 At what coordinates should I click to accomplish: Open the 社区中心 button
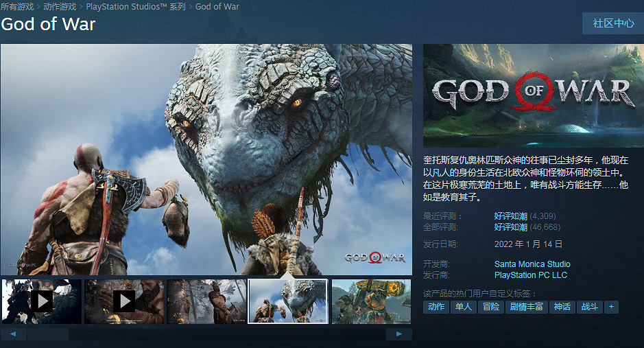click(x=613, y=23)
